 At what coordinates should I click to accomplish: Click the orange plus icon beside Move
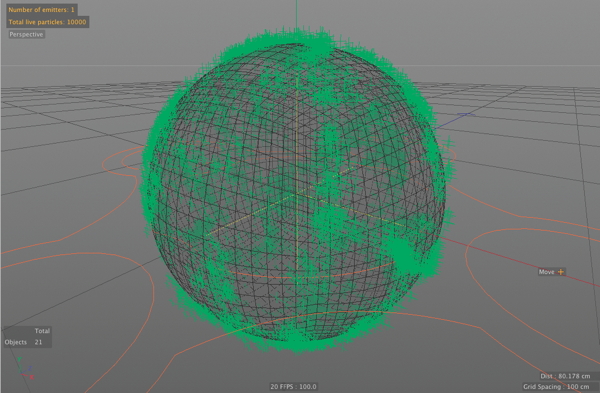(x=561, y=272)
